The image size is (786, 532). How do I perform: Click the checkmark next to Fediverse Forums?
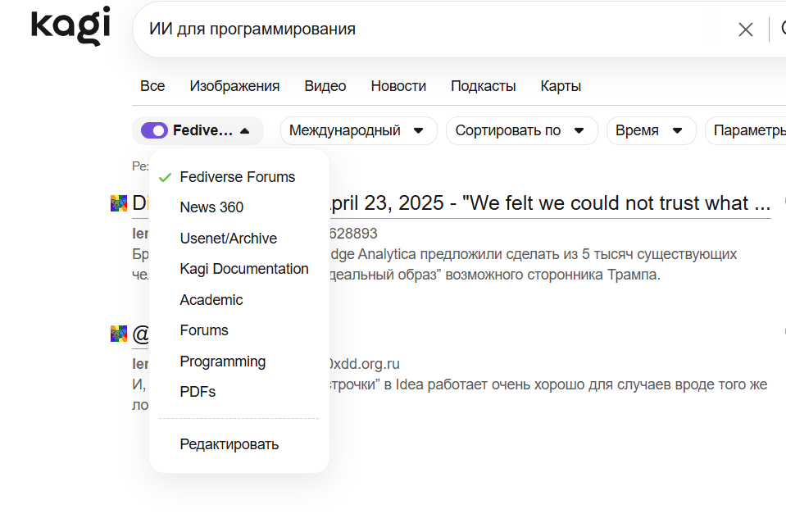point(165,175)
